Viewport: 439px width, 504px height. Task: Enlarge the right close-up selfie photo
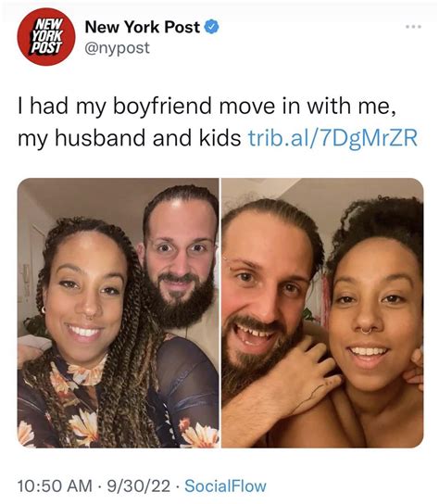point(322,313)
